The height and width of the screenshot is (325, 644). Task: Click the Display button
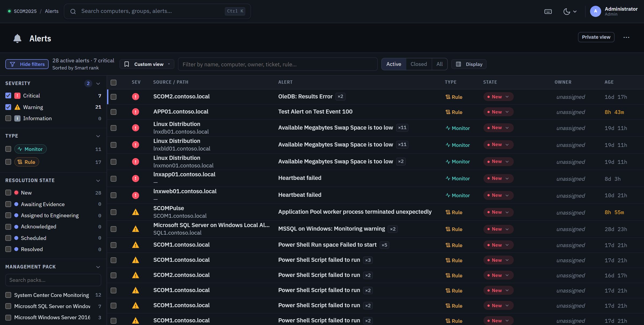click(469, 64)
